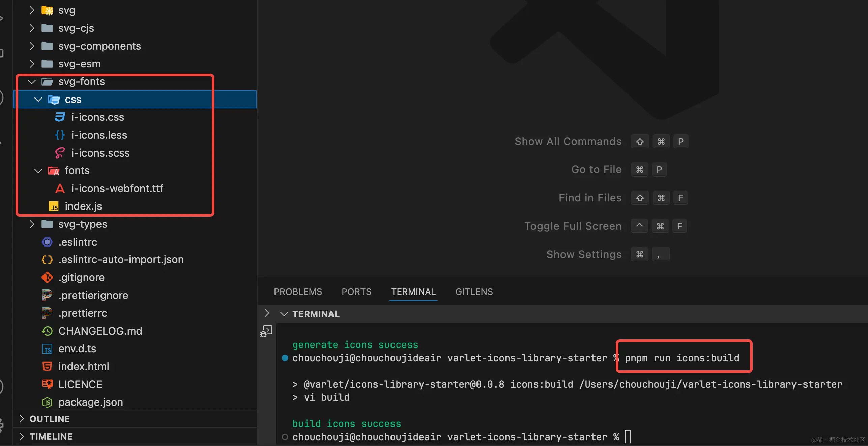Collapse the fonts subfolder

coord(38,171)
